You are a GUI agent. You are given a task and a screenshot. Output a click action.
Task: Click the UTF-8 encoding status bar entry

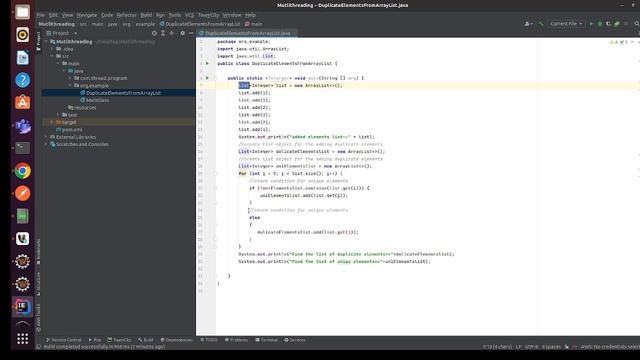pos(531,347)
